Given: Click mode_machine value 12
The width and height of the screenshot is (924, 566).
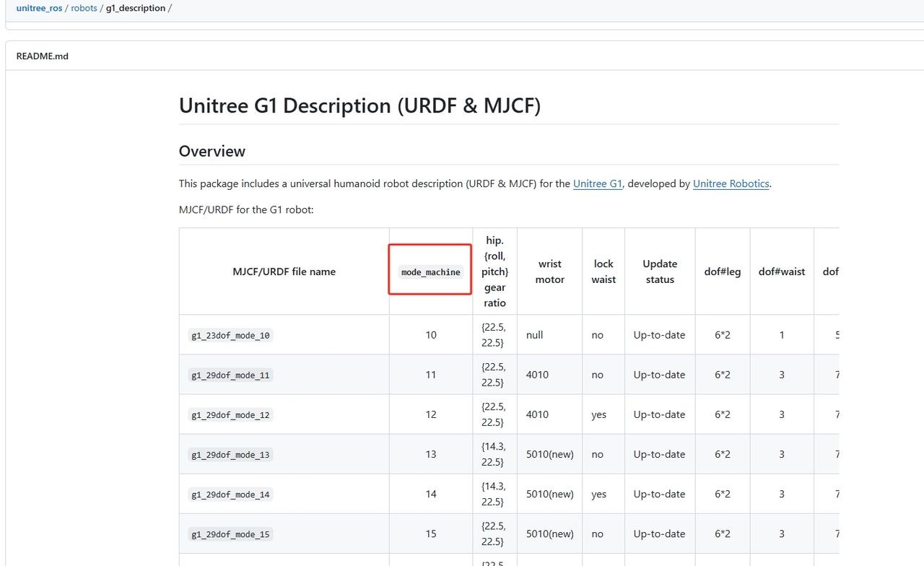Looking at the screenshot, I should [x=431, y=414].
